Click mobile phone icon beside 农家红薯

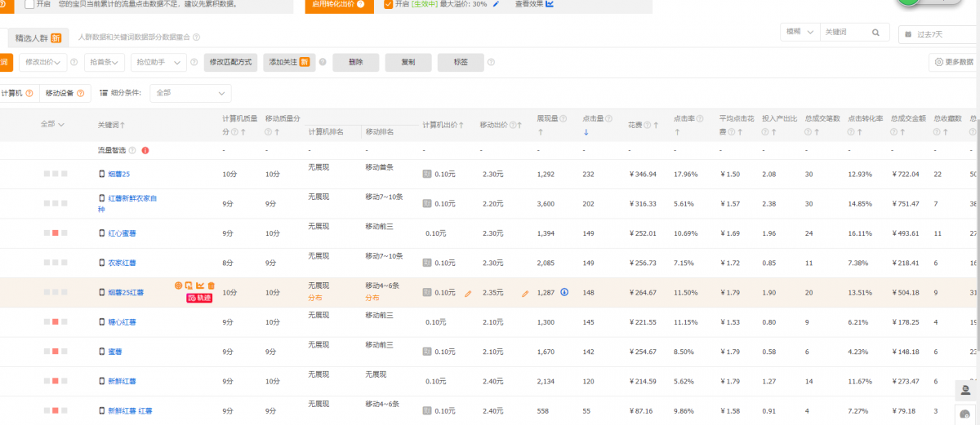tap(102, 263)
